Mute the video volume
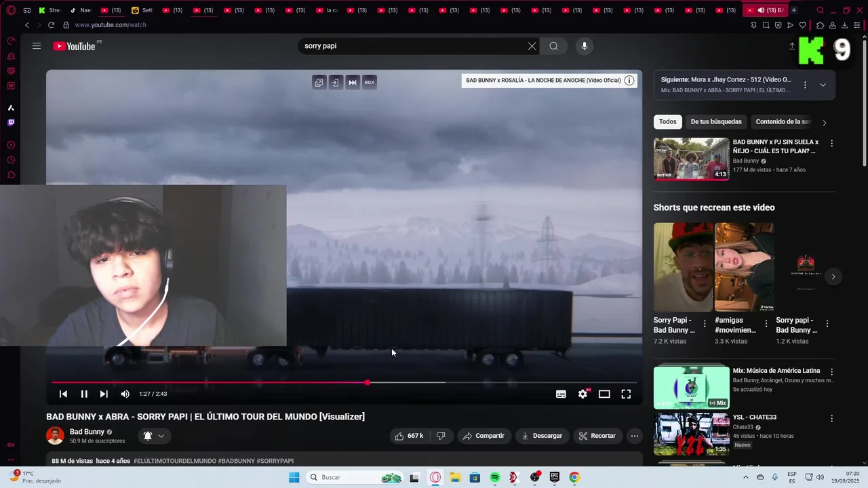868x488 pixels. coord(125,394)
